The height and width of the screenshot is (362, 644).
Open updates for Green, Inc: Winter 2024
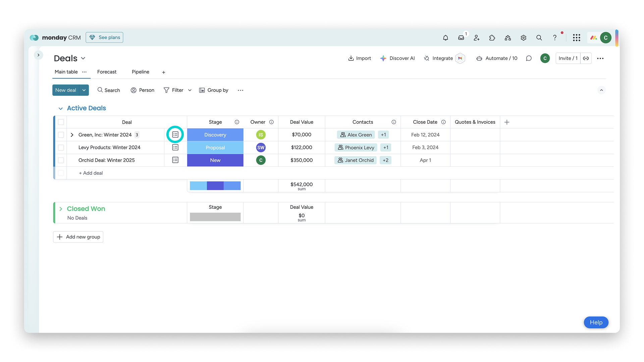[175, 135]
